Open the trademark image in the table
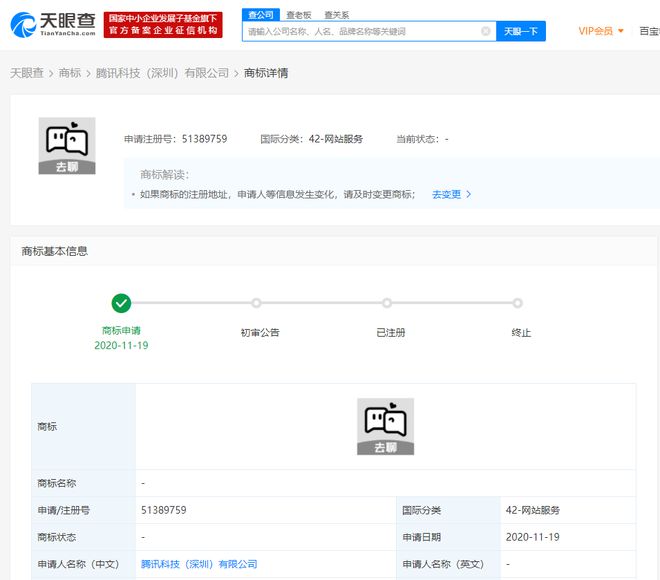Viewport: 660px width, 580px height. click(385, 426)
